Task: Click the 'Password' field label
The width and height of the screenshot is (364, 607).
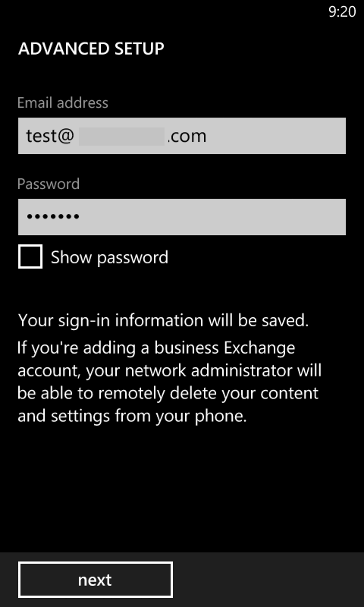Action: coord(49,184)
